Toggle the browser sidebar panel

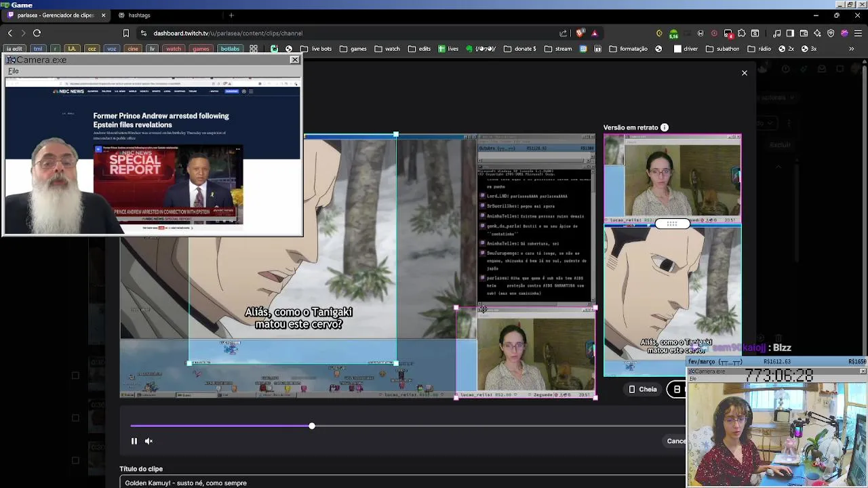790,33
